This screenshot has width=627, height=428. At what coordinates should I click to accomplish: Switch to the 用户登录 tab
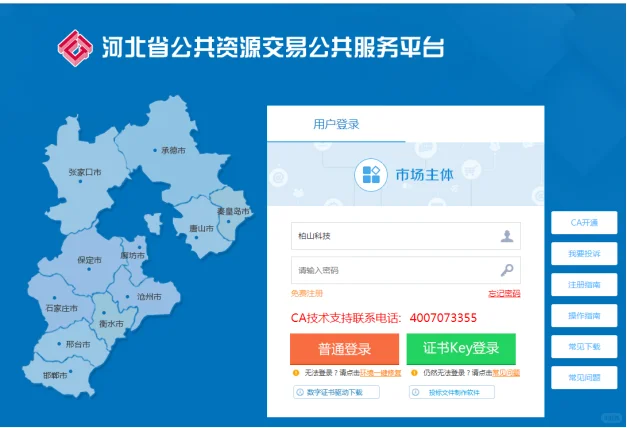[x=336, y=124]
